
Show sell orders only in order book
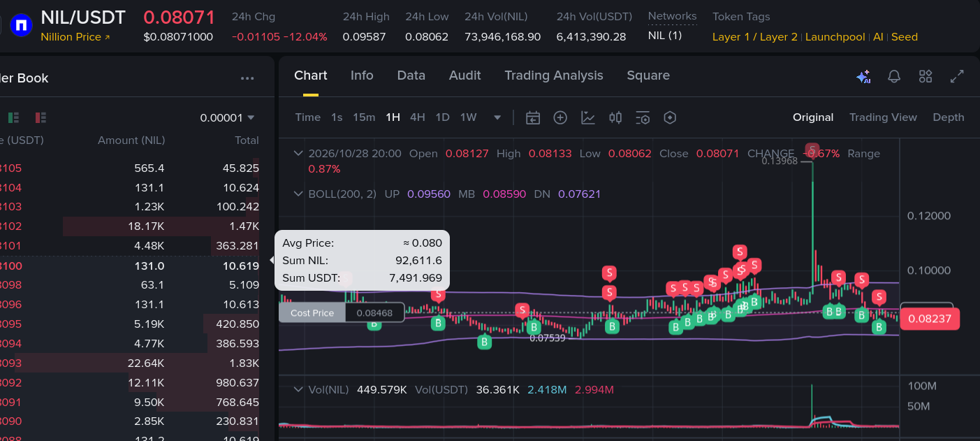tap(40, 117)
